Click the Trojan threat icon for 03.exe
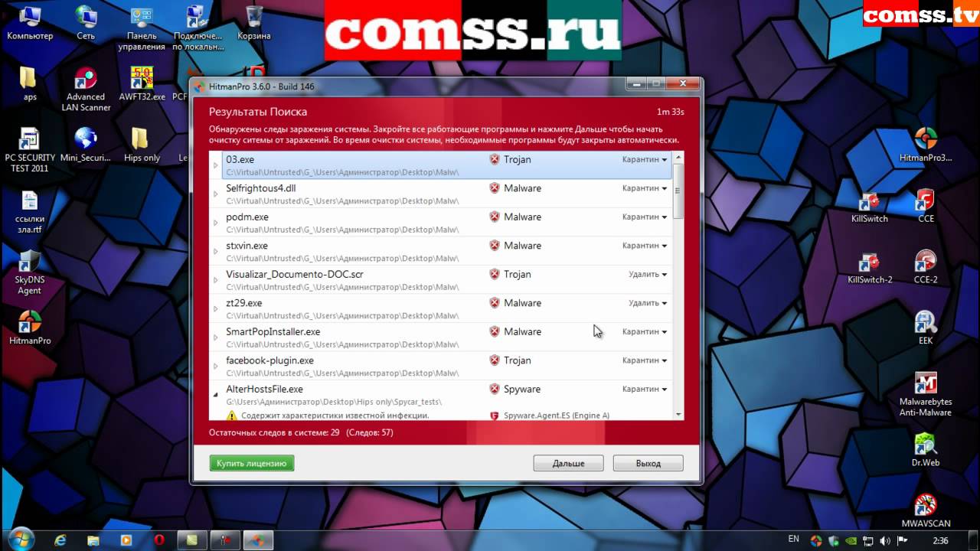Screen dimensions: 980x551 point(495,159)
